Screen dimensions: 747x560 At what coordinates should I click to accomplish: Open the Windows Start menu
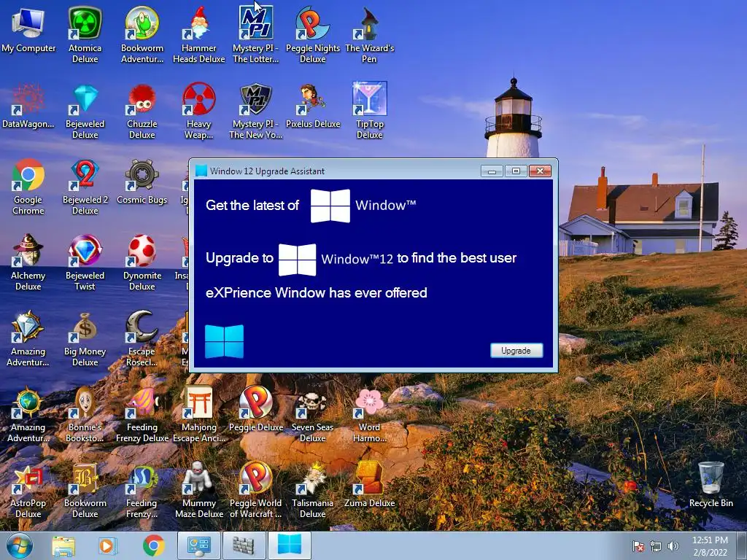[x=19, y=545]
